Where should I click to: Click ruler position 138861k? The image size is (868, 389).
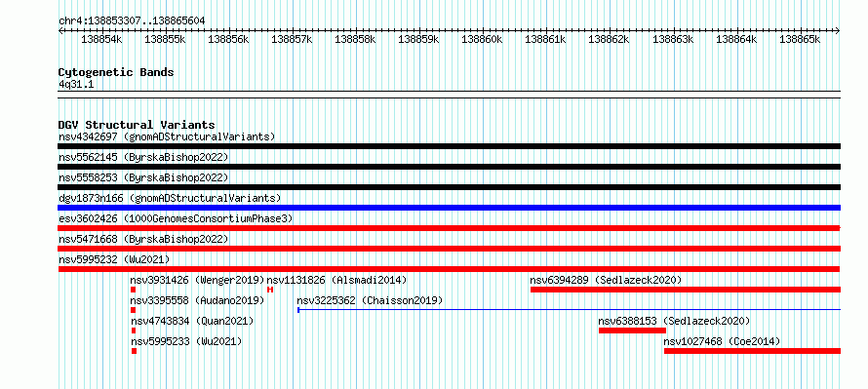pos(545,39)
